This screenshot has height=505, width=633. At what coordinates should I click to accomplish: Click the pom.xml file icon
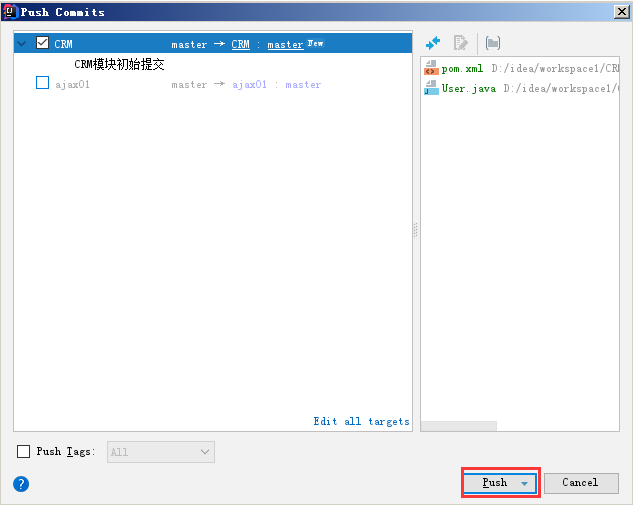tap(431, 69)
